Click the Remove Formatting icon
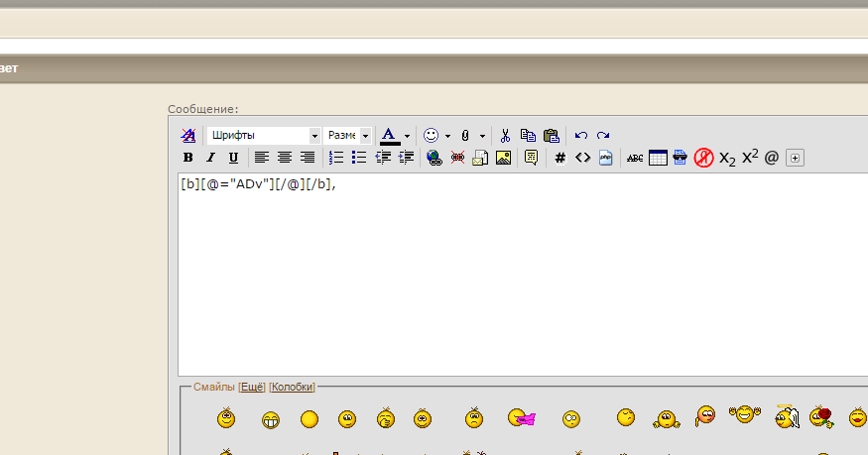Image resolution: width=868 pixels, height=455 pixels. tap(188, 136)
